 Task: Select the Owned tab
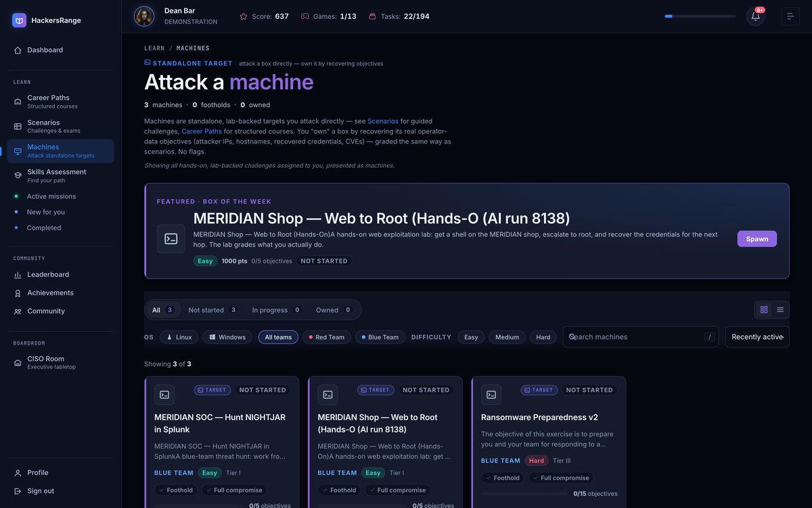click(x=334, y=310)
